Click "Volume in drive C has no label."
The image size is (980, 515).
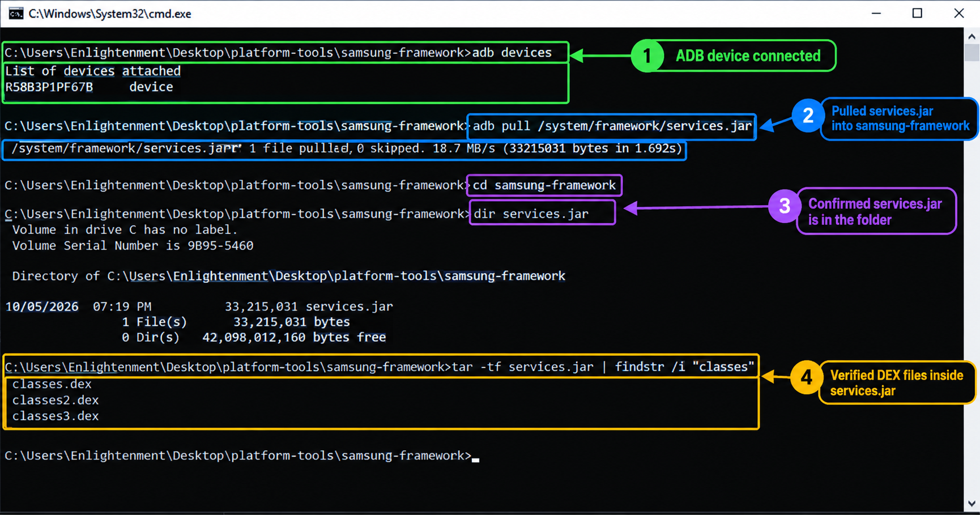pyautogui.click(x=125, y=229)
